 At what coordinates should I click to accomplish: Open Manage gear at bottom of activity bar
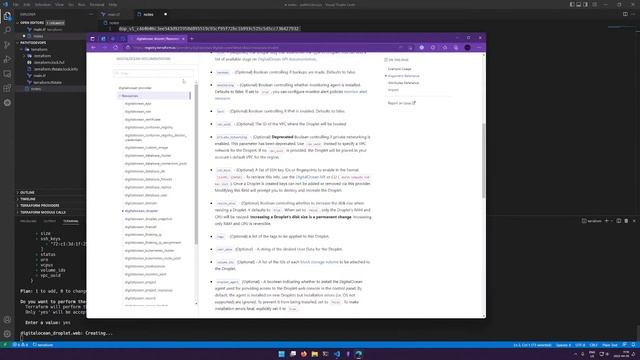[7, 334]
